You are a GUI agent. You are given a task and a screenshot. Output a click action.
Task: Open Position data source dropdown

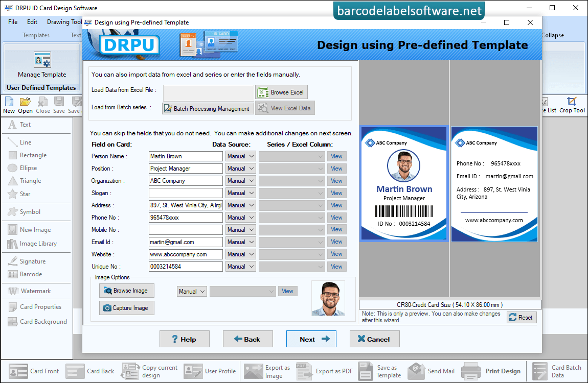pyautogui.click(x=240, y=169)
